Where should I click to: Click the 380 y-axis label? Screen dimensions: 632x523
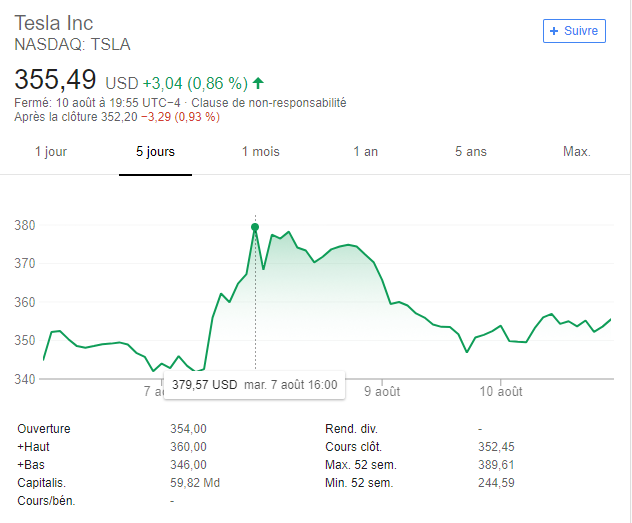click(25, 225)
